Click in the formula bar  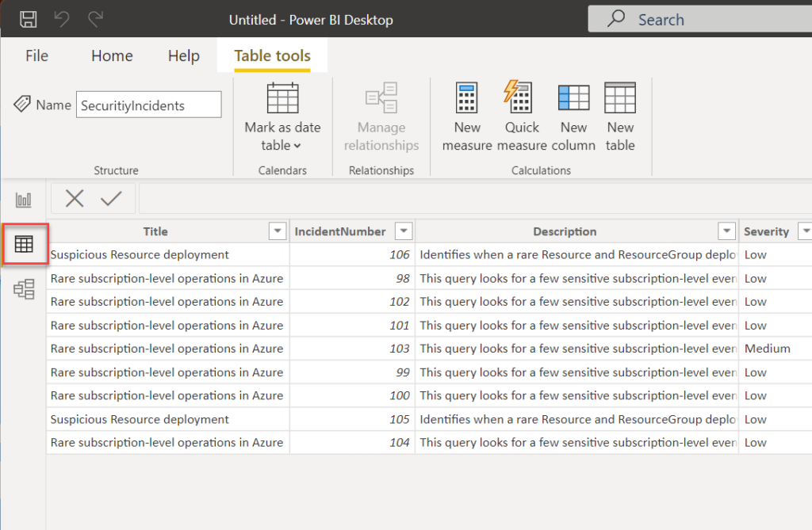[x=476, y=198]
